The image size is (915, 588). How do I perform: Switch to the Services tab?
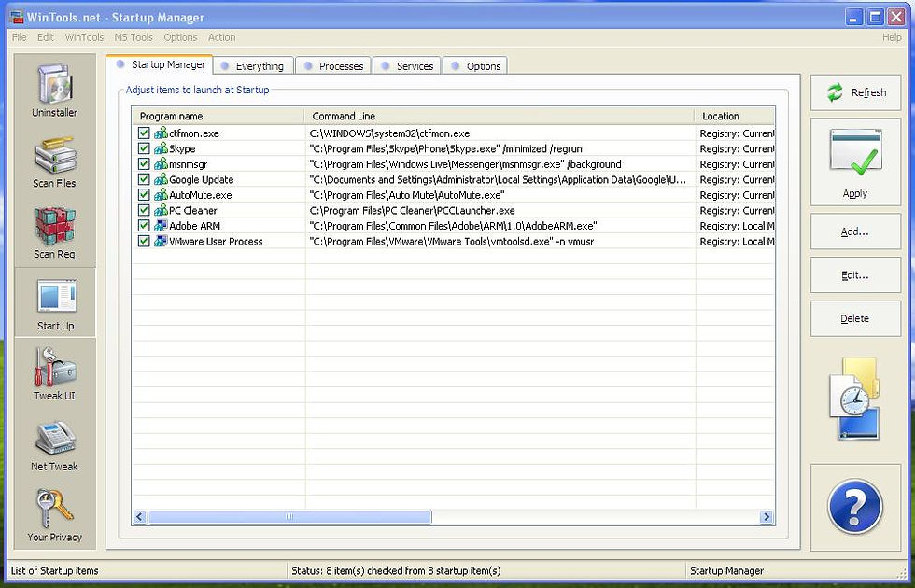click(x=407, y=66)
